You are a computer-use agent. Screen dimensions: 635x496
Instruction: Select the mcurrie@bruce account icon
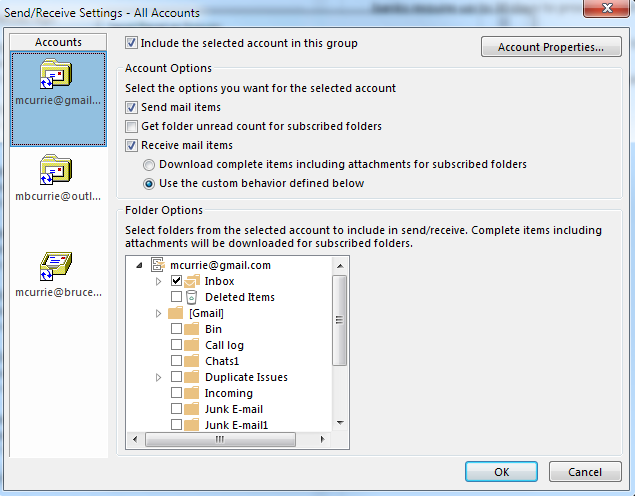tap(57, 266)
